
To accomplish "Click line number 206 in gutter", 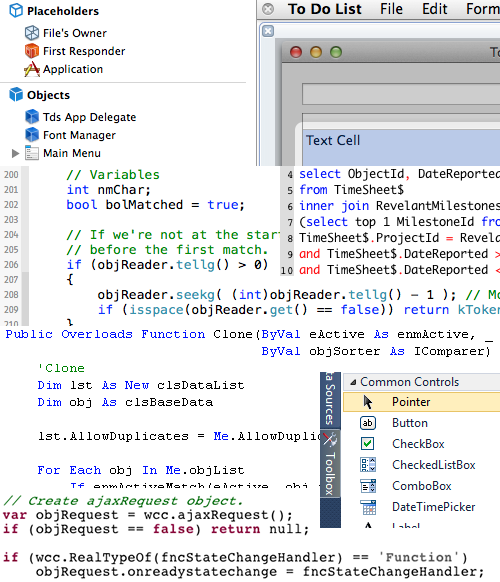I will (11, 265).
